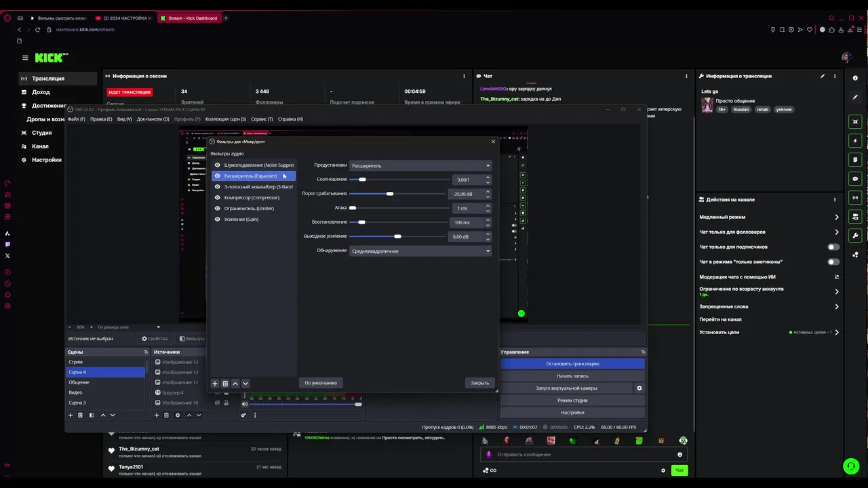
Task: Toggle visibility of the Компрессор (Compressor) filter
Action: point(218,197)
